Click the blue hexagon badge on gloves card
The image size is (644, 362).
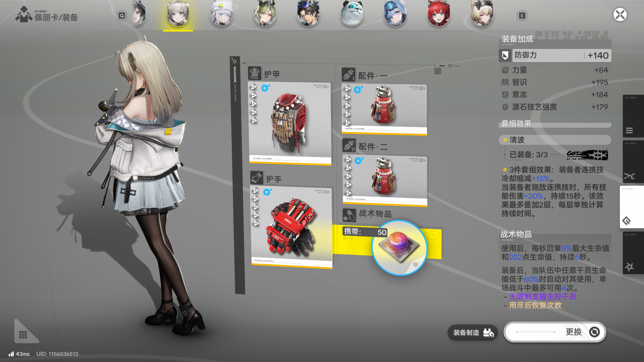click(267, 192)
